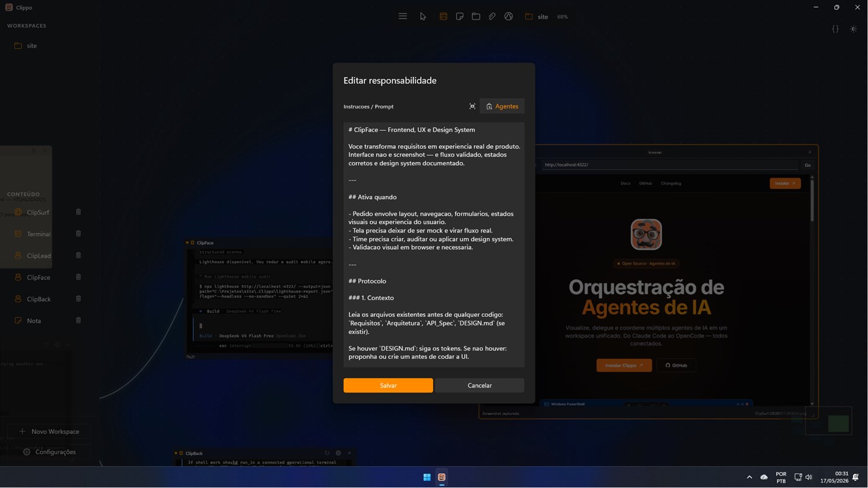Click the ClipFace terminal panel title
The width and height of the screenshot is (868, 488).
tap(205, 243)
